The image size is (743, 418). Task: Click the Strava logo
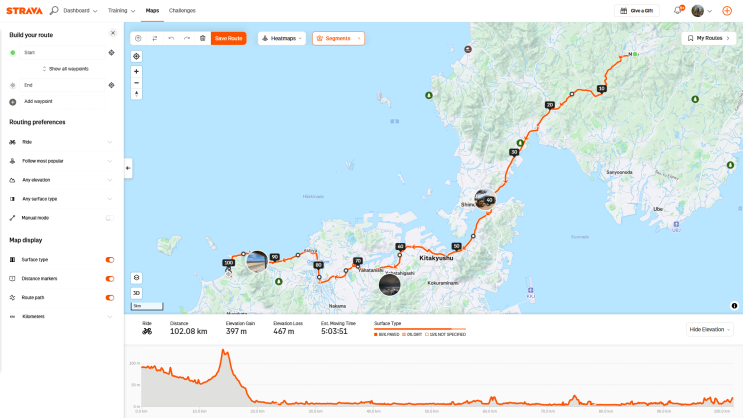[x=24, y=10]
